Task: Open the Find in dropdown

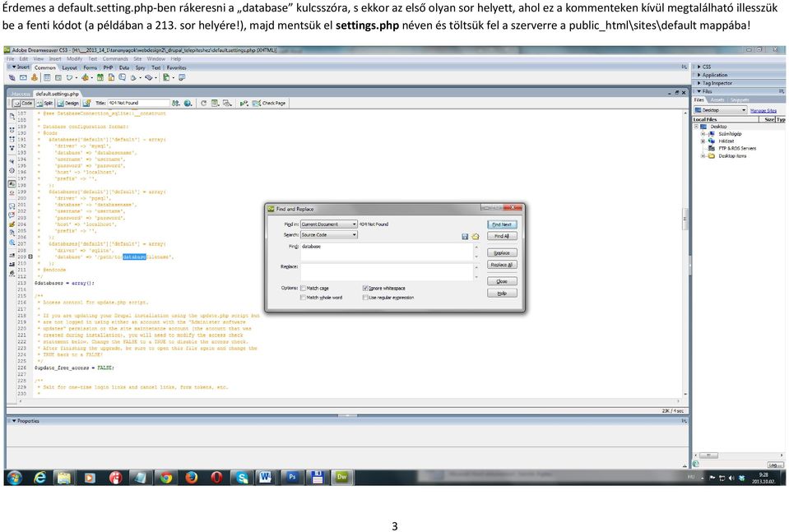Action: [x=328, y=224]
